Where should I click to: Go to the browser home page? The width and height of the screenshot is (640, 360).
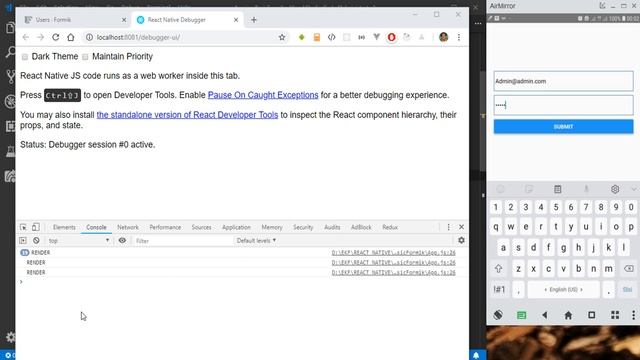[71, 37]
